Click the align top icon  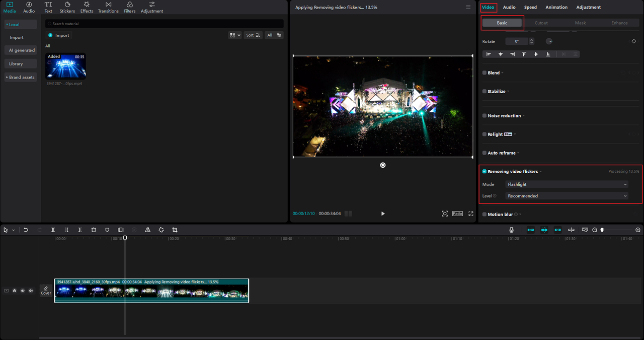pos(524,54)
